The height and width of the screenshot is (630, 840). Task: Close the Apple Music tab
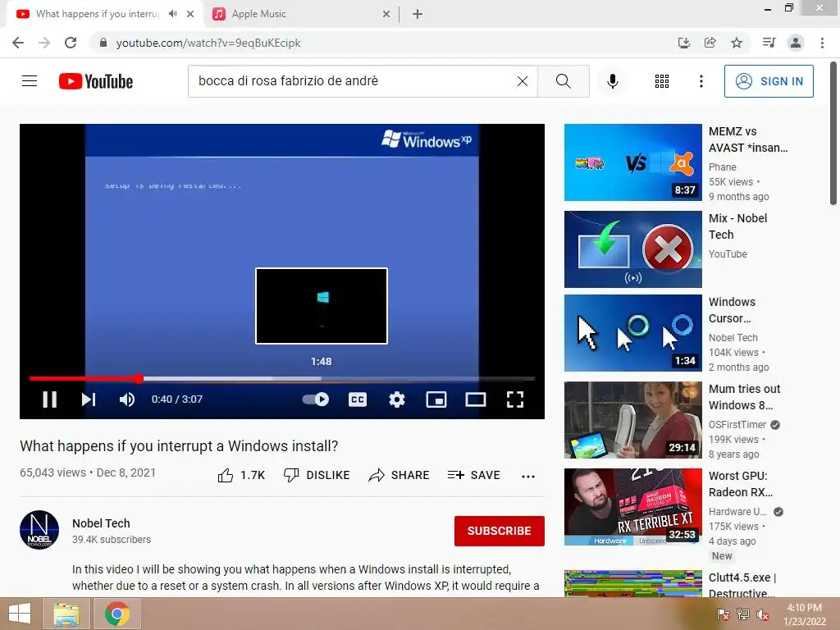tap(386, 15)
